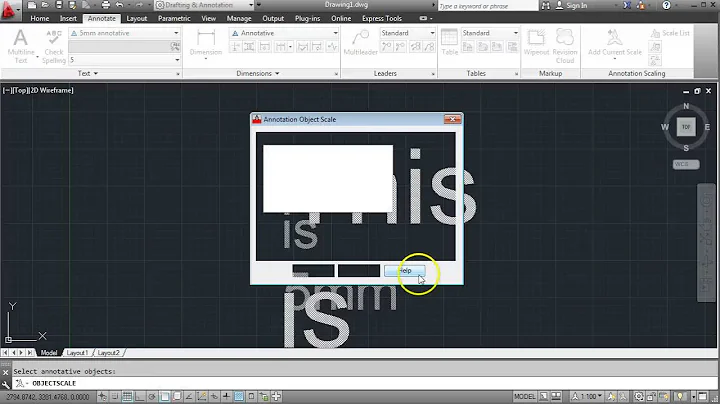Click the Workspace Switching gear in status bar
Image resolution: width=720 pixels, height=404 pixels.
(639, 396)
